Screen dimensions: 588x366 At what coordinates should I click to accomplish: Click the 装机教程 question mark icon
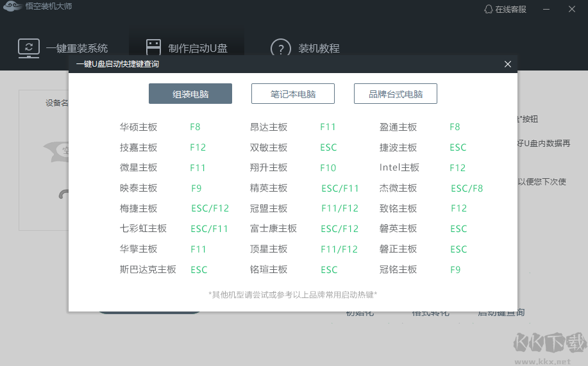pos(281,48)
